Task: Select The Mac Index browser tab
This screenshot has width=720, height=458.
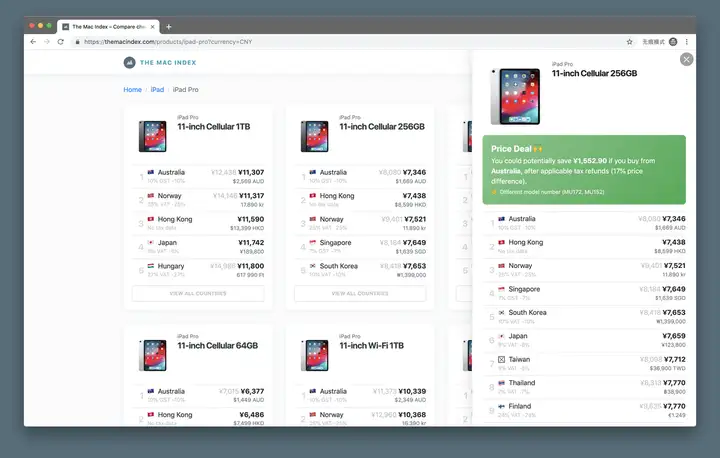Action: (x=109, y=27)
